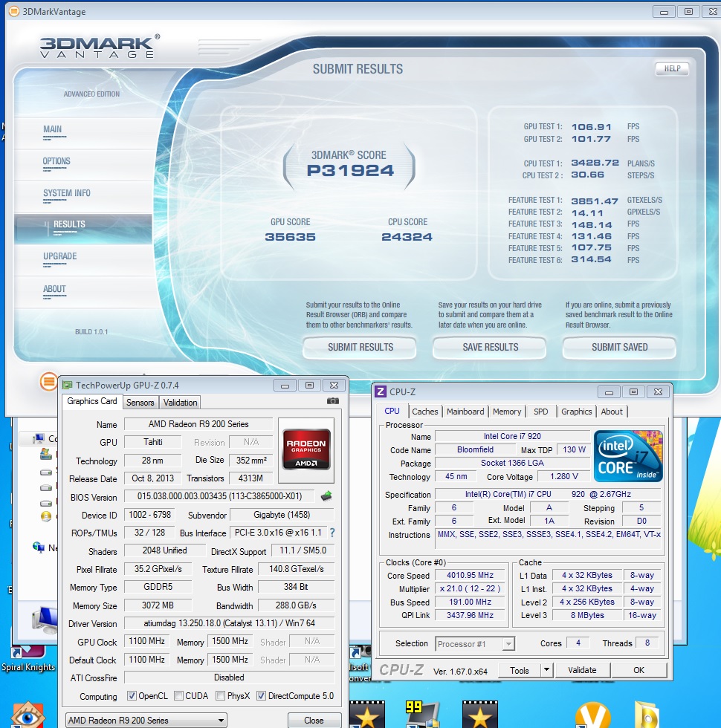
Task: Click the camera screenshot icon in GPU-Z
Action: click(333, 400)
